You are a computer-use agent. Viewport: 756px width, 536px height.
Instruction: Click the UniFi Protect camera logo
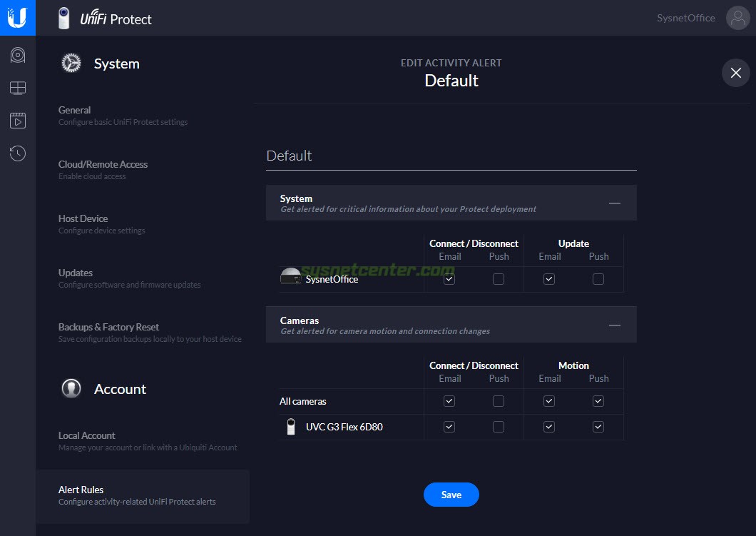point(63,19)
